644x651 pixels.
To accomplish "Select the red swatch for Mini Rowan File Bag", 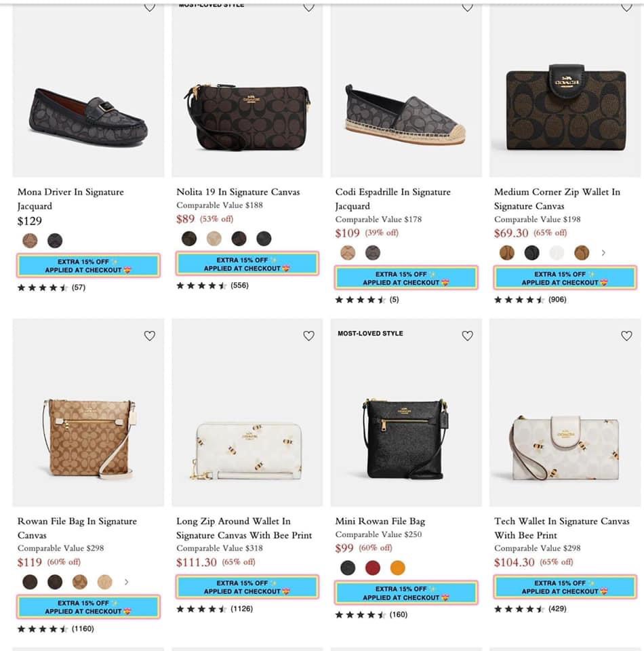I will (372, 568).
